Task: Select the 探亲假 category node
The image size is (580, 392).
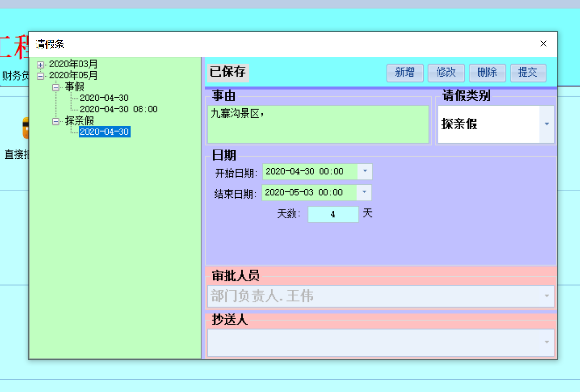Action: pyautogui.click(x=79, y=121)
